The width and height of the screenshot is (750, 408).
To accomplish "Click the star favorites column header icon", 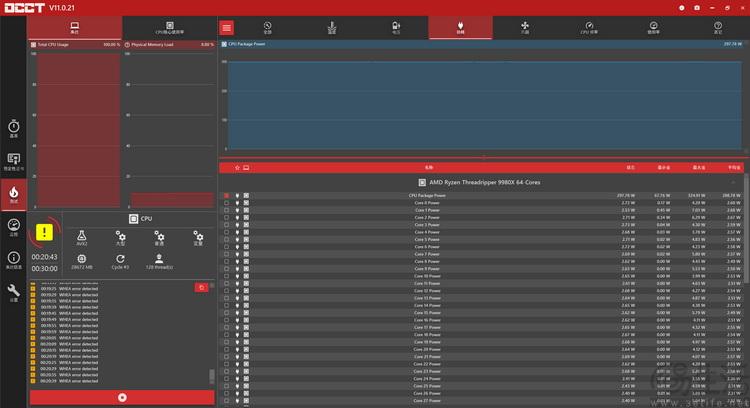I will (x=237, y=168).
